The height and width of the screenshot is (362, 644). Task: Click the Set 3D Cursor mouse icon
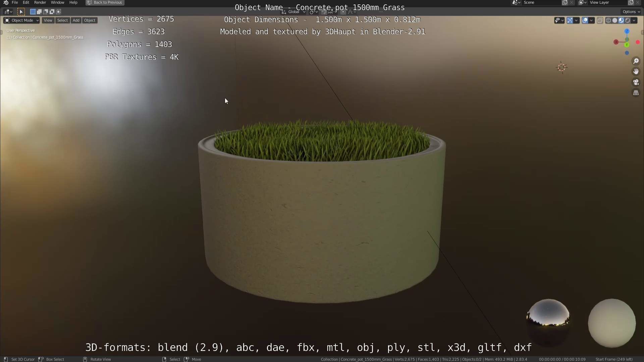pyautogui.click(x=6, y=359)
